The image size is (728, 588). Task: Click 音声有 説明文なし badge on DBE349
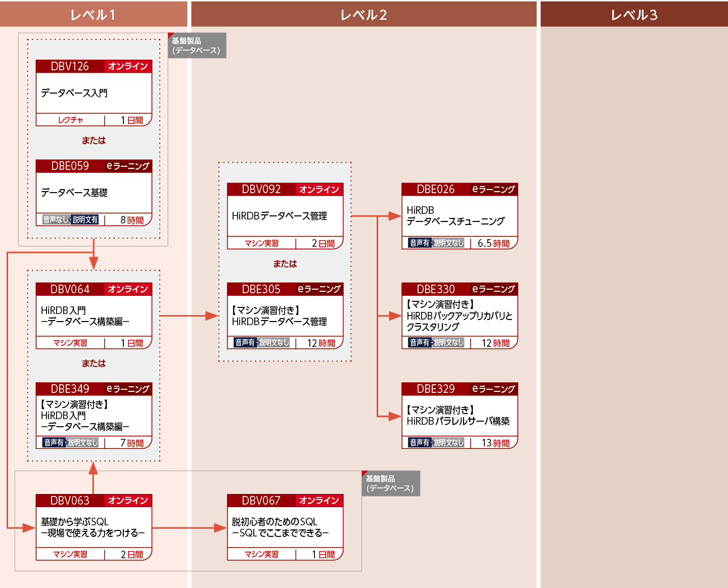pyautogui.click(x=70, y=443)
